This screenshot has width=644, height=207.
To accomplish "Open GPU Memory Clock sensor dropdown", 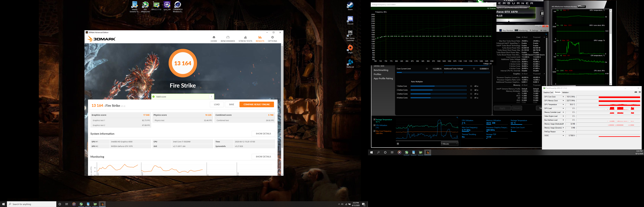I will (563, 100).
